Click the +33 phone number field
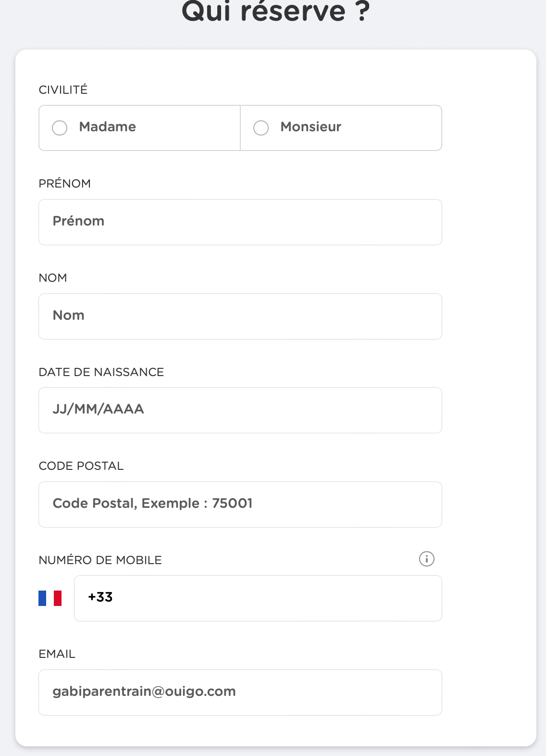The image size is (546, 756). pos(258,598)
